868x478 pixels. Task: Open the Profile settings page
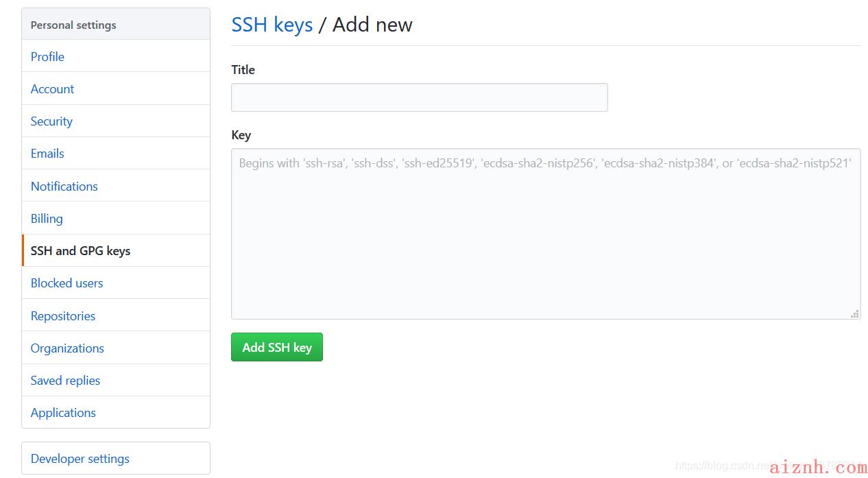point(116,56)
